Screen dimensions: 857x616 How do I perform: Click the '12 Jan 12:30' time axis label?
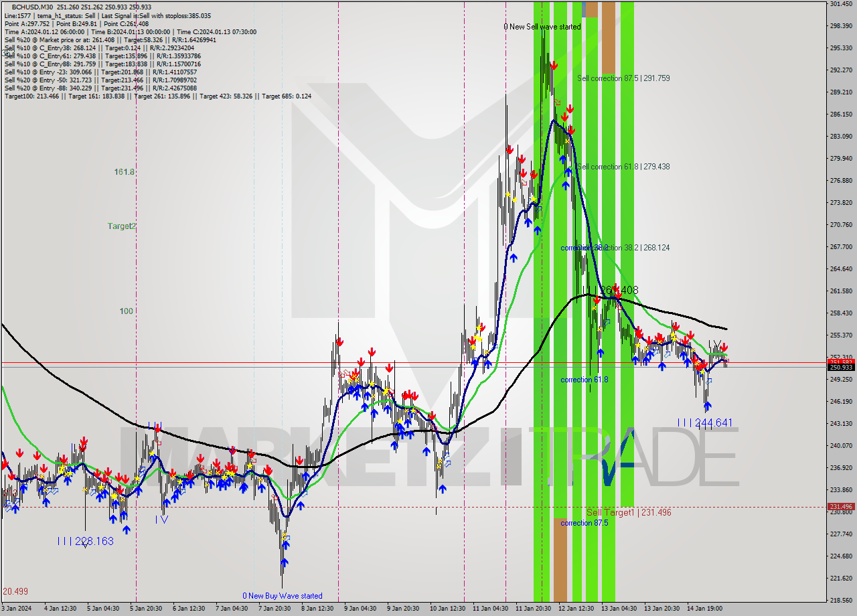coord(576,608)
